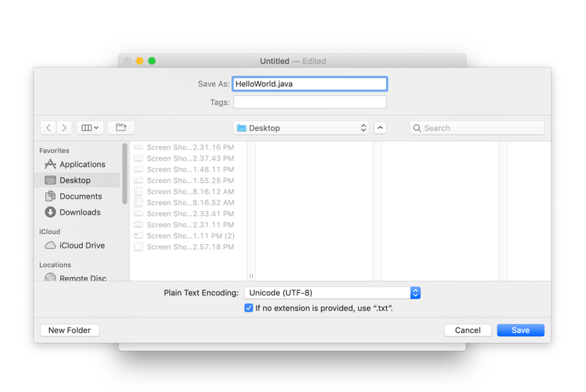The height and width of the screenshot is (392, 586).
Task: Click the blue arrows of the encoding popup
Action: point(415,293)
